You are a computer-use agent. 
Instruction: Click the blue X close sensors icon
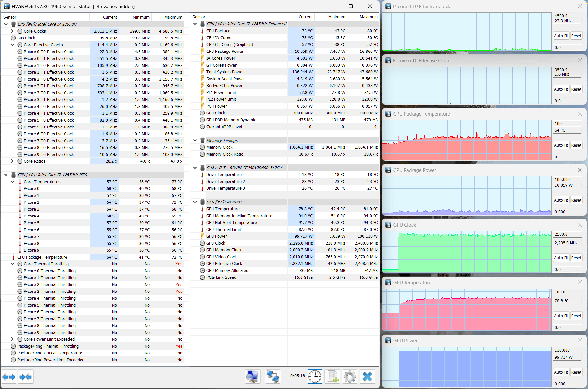point(367,377)
